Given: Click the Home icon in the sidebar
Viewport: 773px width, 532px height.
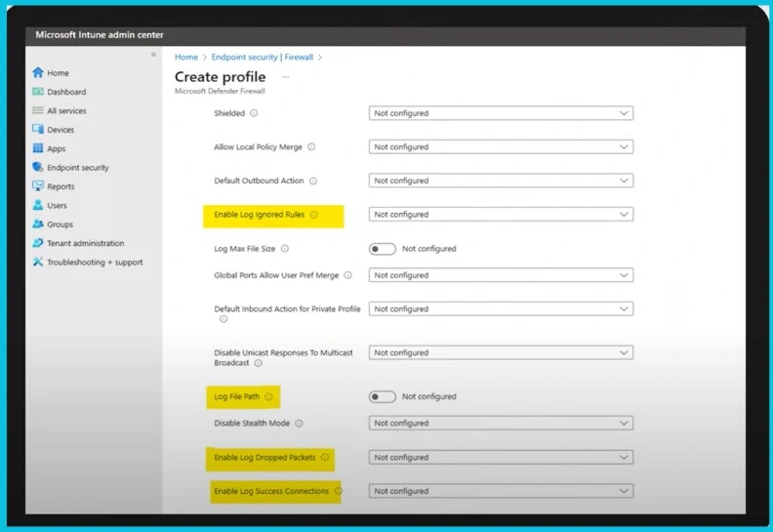Looking at the screenshot, I should (x=38, y=73).
